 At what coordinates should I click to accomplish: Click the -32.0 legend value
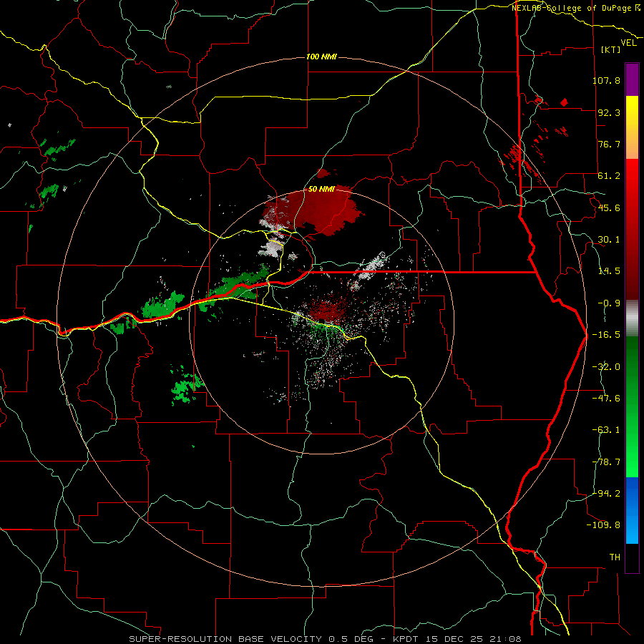click(606, 367)
